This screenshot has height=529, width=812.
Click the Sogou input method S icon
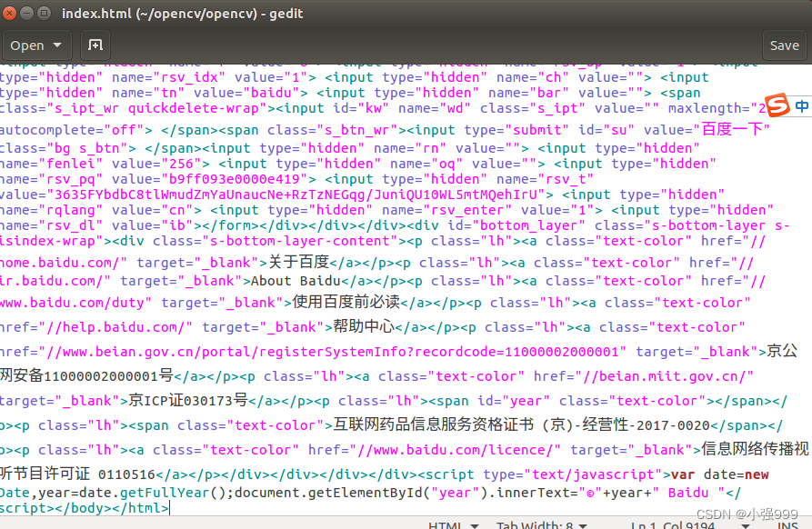click(x=777, y=105)
